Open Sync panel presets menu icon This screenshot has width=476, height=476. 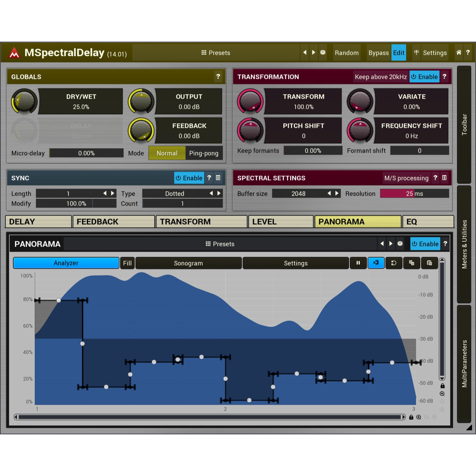pos(218,178)
